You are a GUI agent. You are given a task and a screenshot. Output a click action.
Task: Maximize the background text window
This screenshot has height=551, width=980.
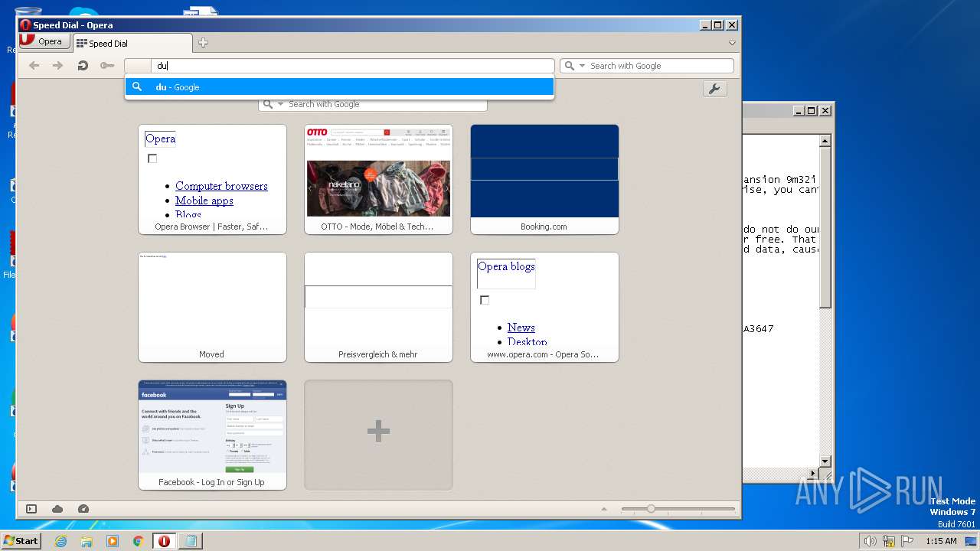(x=812, y=111)
